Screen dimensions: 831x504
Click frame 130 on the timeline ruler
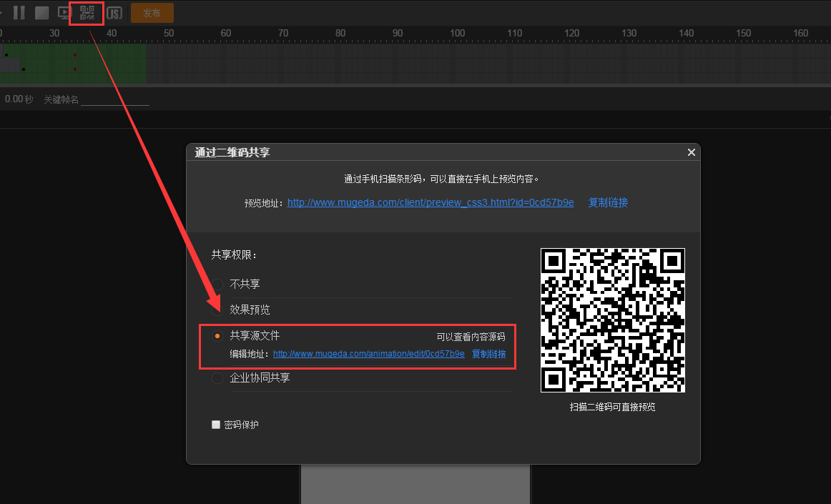pos(629,33)
